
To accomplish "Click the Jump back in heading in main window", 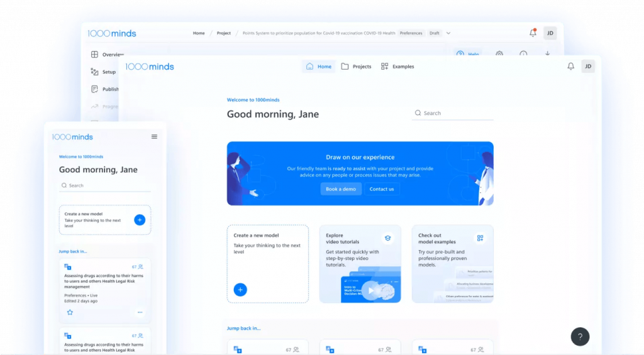I will click(x=243, y=329).
